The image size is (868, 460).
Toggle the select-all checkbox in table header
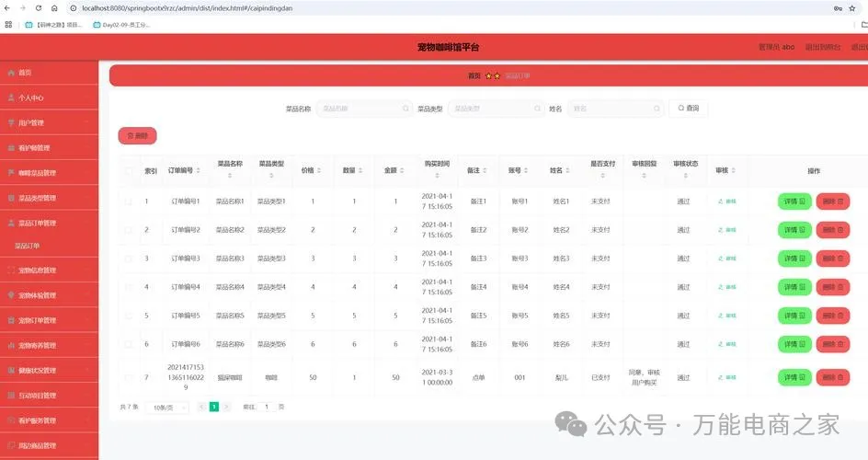coord(128,170)
